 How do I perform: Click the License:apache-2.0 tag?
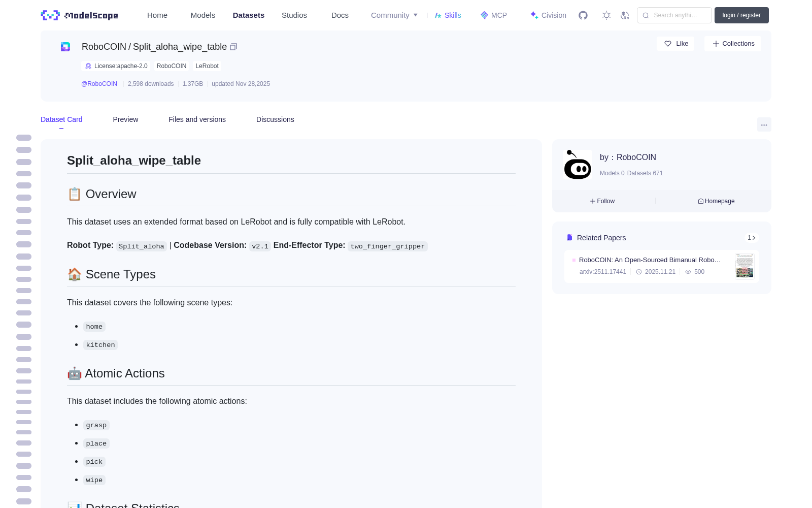(116, 66)
